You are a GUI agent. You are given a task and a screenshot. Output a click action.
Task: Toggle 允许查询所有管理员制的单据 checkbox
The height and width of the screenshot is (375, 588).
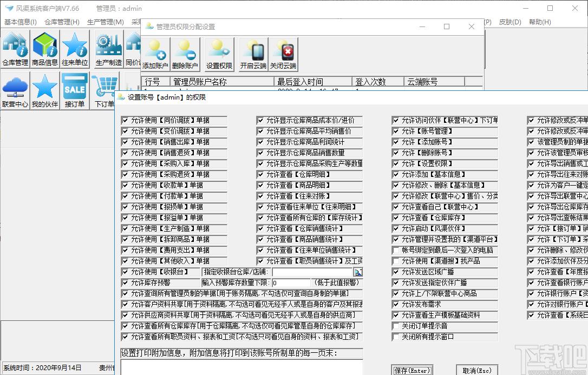point(125,294)
